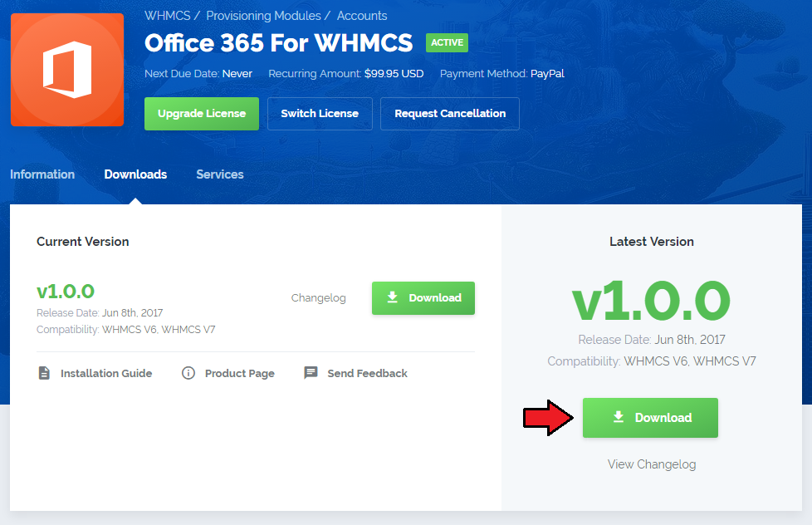Click the Switch License button
The image size is (812, 525).
320,114
